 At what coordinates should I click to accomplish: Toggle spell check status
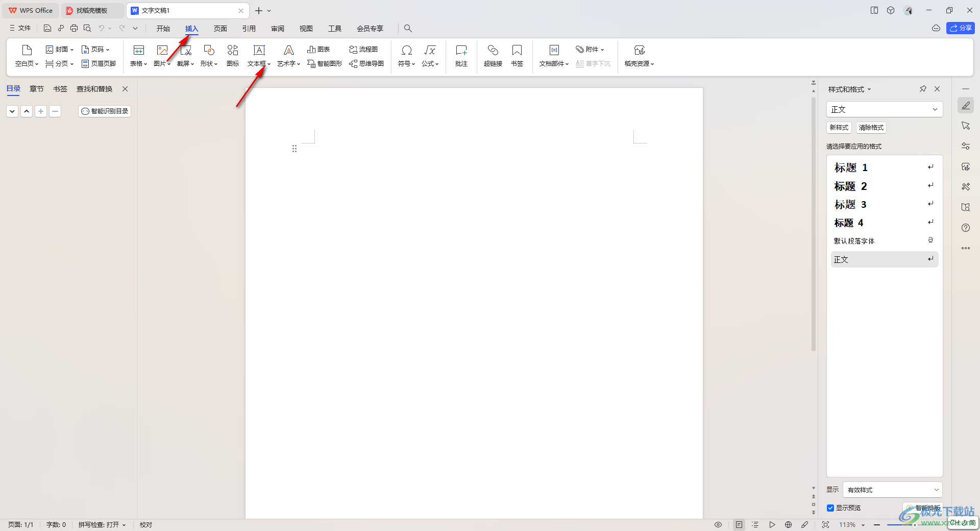click(x=102, y=525)
